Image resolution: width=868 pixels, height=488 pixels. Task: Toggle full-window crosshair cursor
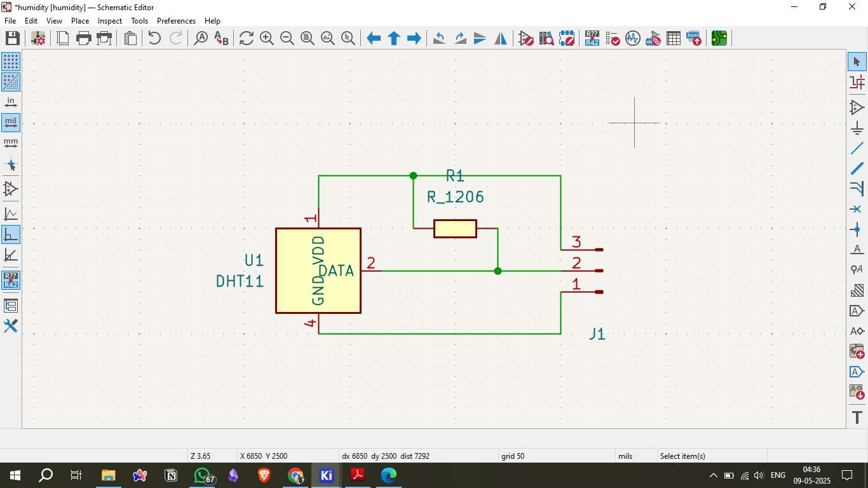11,165
